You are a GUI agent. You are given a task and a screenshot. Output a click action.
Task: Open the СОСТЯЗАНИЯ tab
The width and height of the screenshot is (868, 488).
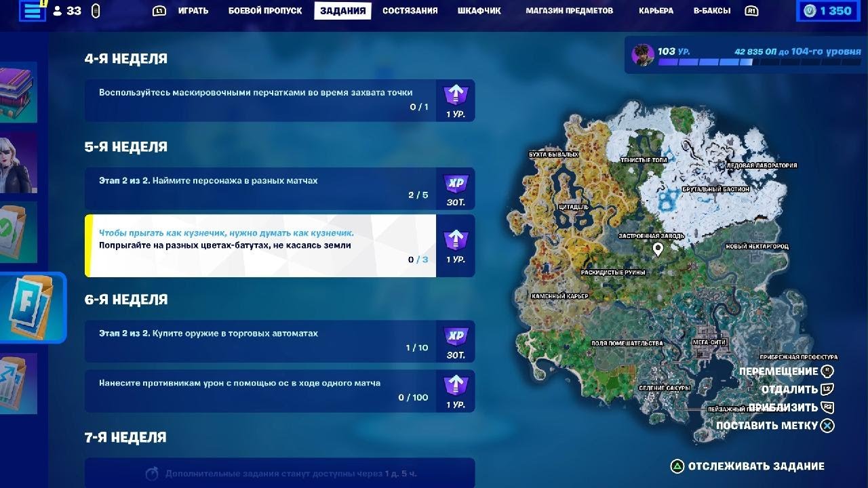(x=410, y=11)
